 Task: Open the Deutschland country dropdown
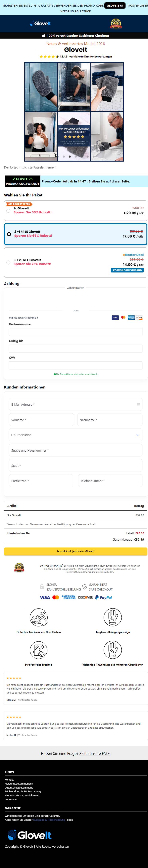(x=76, y=435)
